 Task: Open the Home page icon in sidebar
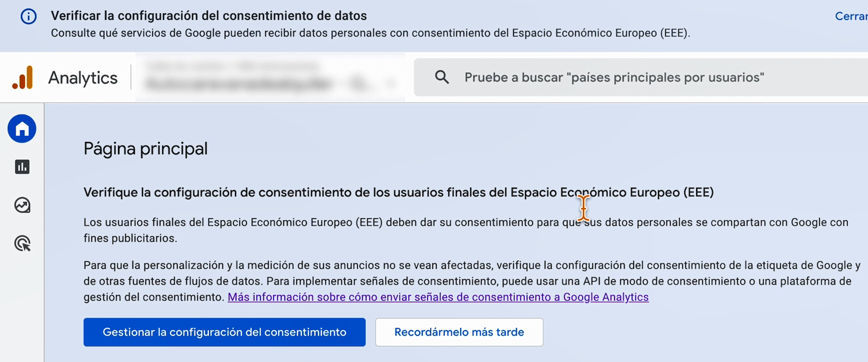(22, 128)
